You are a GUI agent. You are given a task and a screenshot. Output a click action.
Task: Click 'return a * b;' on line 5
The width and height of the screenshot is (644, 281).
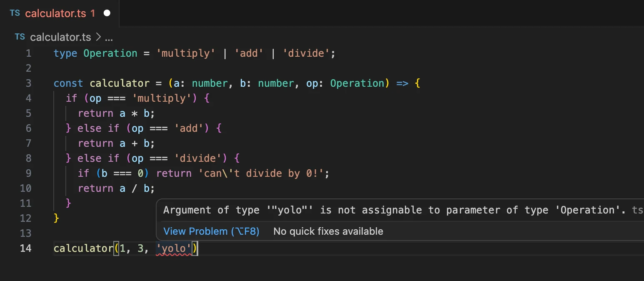point(116,113)
